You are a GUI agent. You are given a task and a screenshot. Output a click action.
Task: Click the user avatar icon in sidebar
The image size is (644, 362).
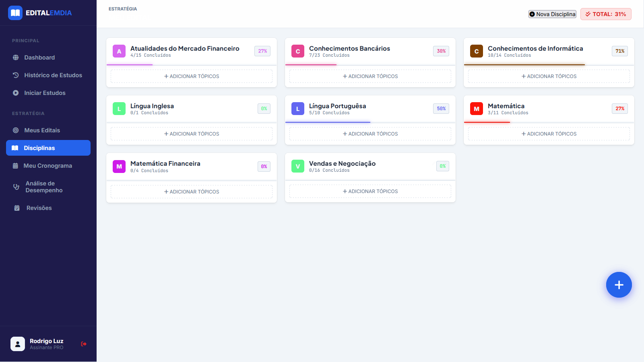pos(18,344)
